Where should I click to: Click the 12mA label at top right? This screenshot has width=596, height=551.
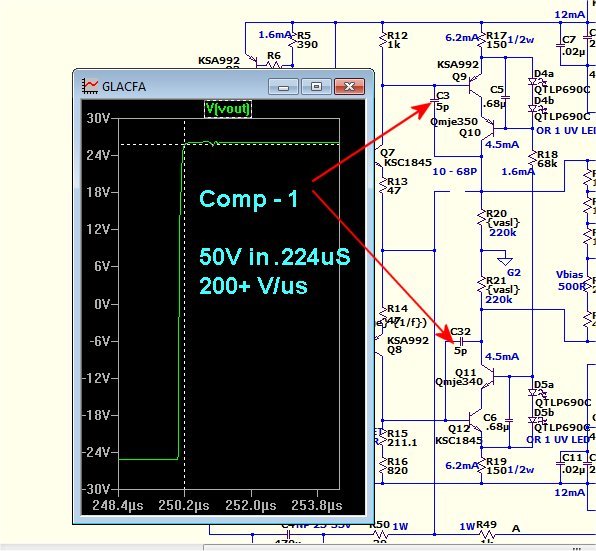pos(570,15)
